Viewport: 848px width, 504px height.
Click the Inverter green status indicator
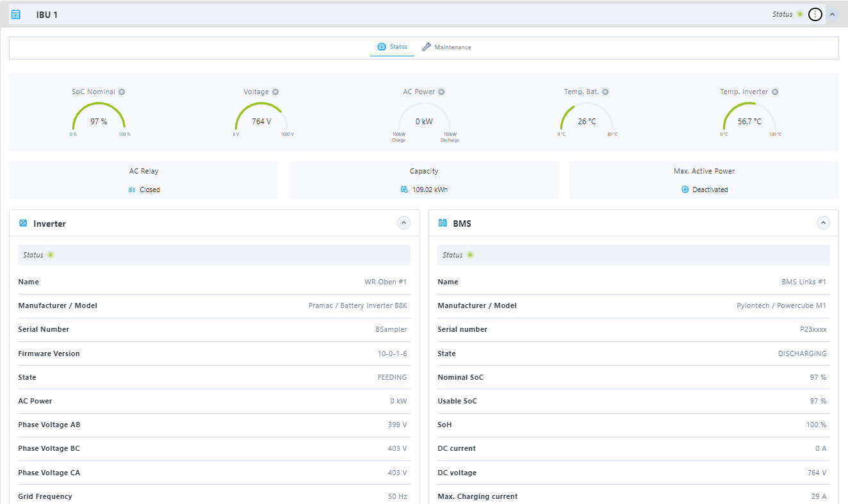click(x=51, y=255)
